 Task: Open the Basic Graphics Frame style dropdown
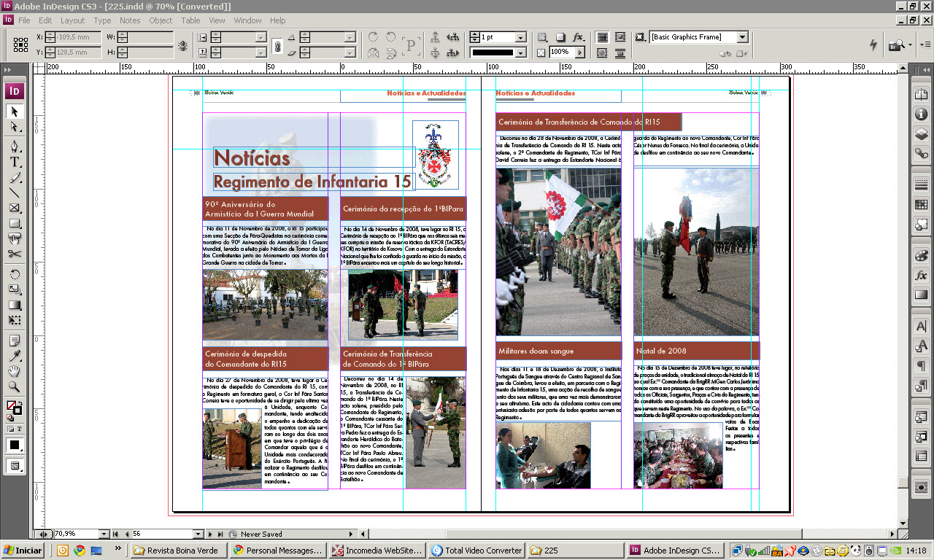tap(742, 37)
